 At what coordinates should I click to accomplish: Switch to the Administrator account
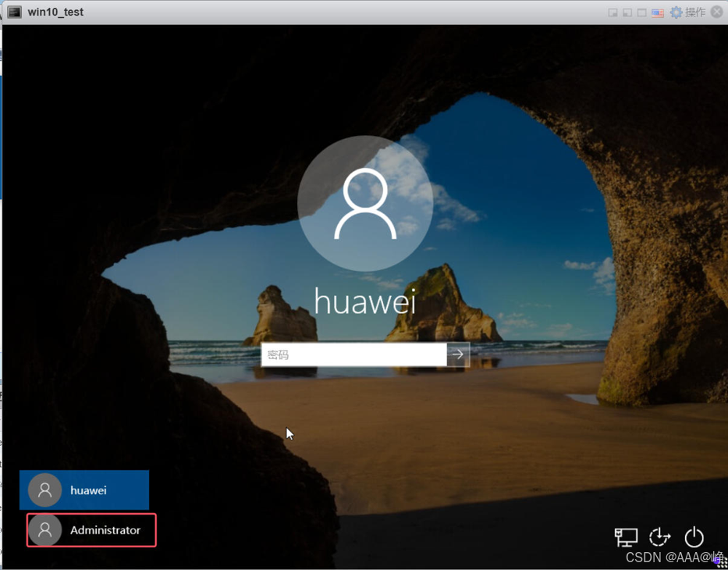91,530
